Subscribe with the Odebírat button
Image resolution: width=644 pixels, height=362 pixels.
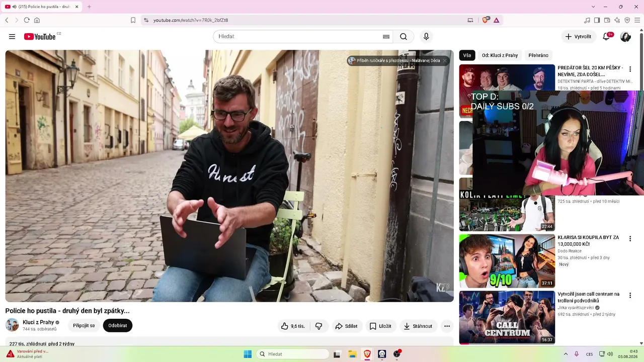(118, 326)
